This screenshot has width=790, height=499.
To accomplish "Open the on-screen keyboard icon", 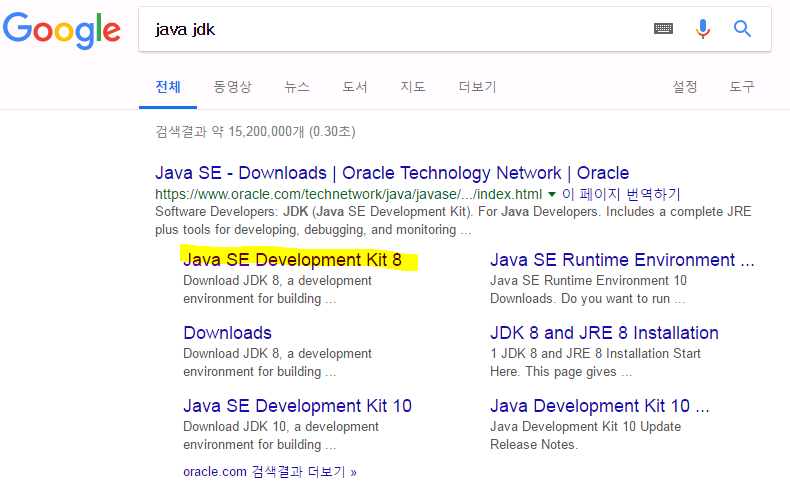I will pyautogui.click(x=663, y=29).
